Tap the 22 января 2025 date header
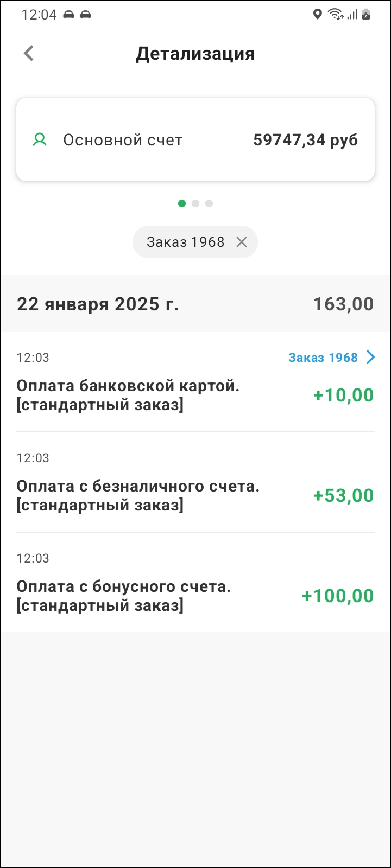391x868 pixels. point(98,304)
